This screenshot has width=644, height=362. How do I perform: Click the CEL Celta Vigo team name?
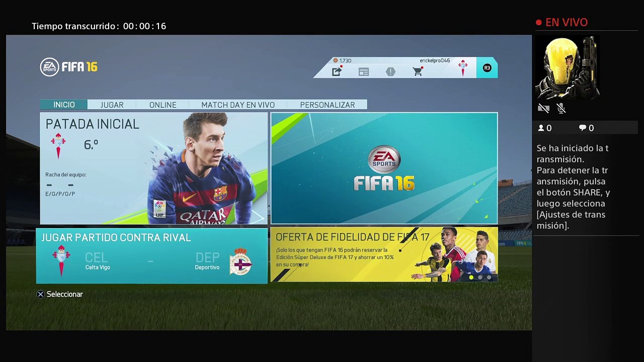click(97, 261)
